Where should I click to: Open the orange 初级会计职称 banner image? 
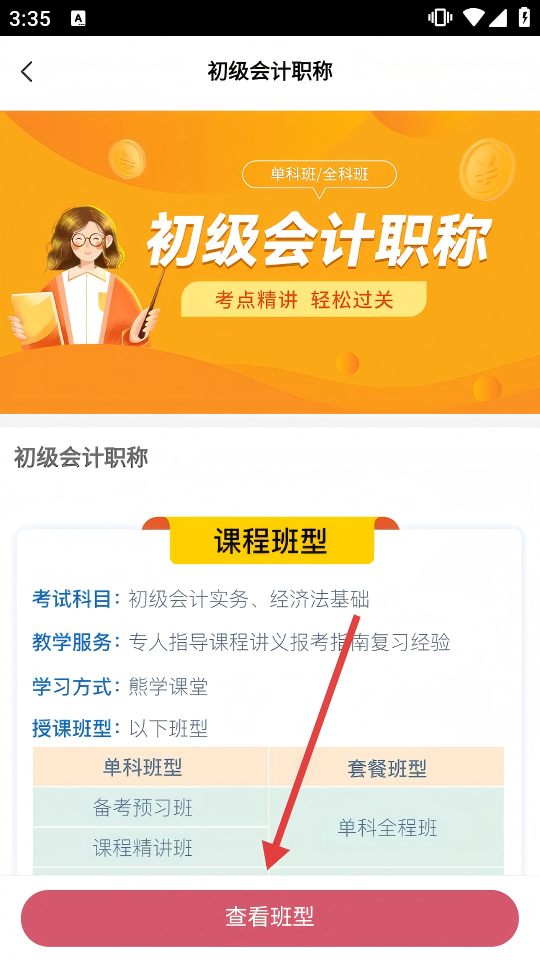point(270,262)
